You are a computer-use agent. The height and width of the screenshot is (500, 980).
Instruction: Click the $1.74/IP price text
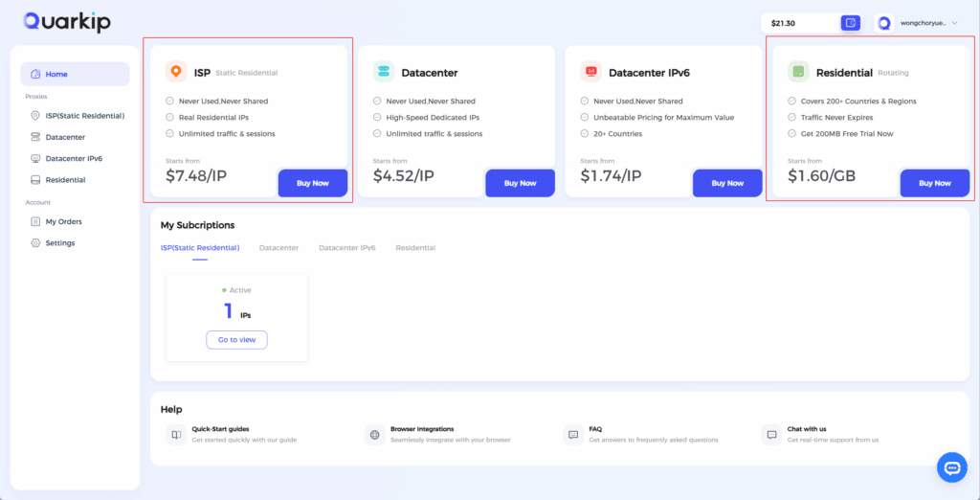pyautogui.click(x=611, y=176)
